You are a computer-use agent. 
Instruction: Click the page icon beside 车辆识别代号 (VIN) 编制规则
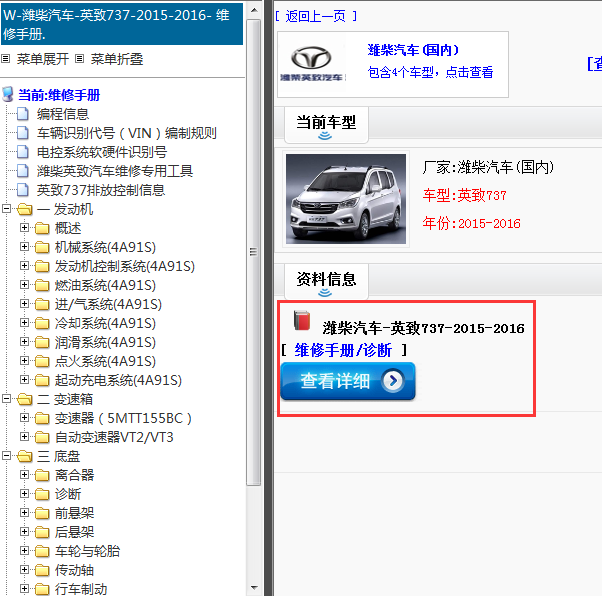click(23, 133)
